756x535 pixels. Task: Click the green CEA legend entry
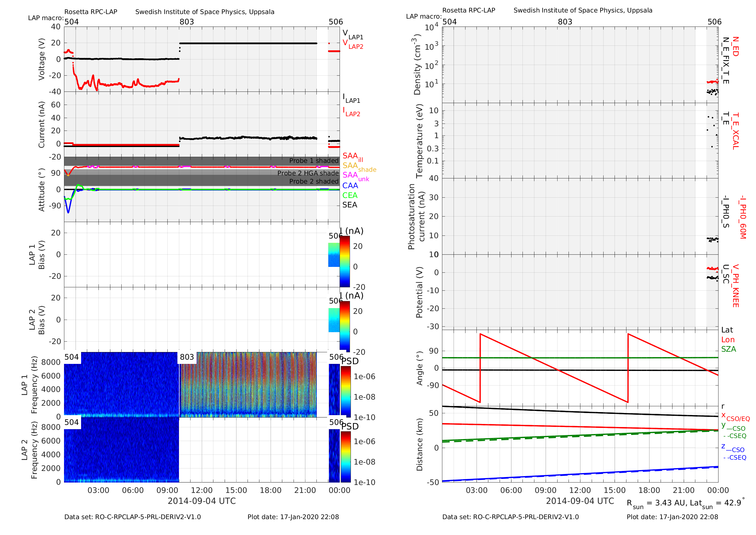point(350,195)
